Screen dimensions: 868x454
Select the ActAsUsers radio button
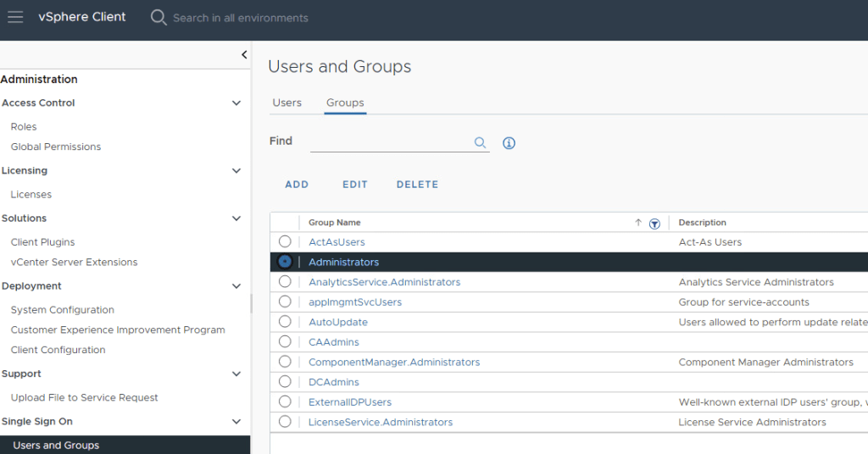285,241
